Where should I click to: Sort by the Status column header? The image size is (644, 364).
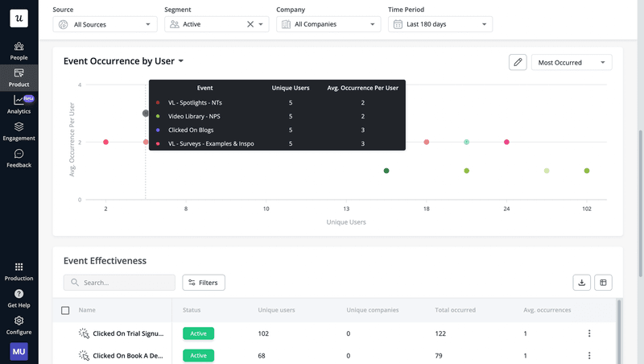pos(192,310)
